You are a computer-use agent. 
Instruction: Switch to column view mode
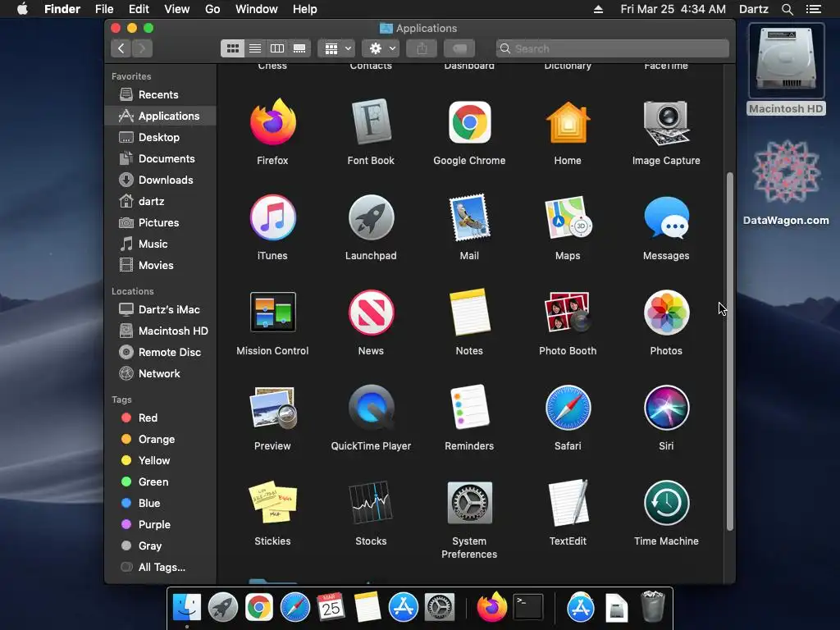277,48
